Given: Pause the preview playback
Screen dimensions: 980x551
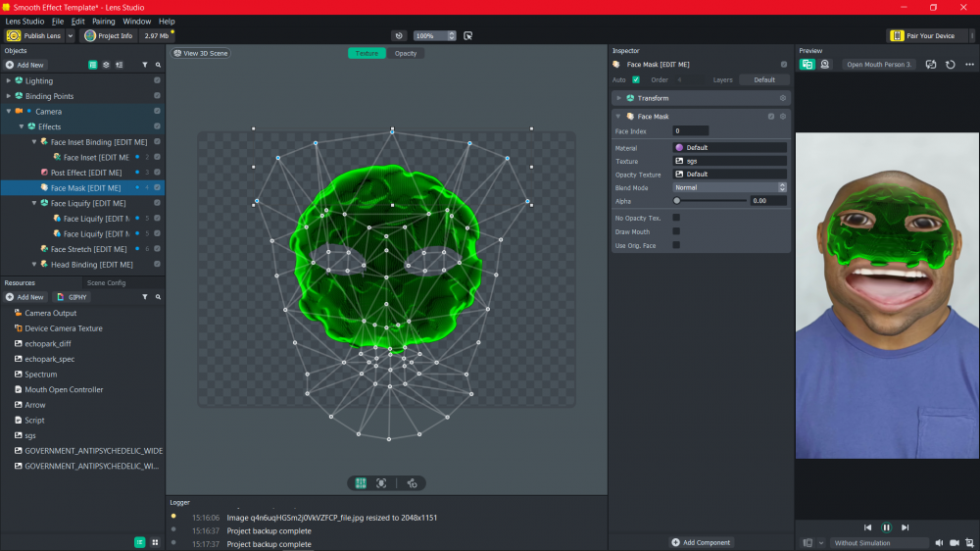Looking at the screenshot, I should 886,527.
